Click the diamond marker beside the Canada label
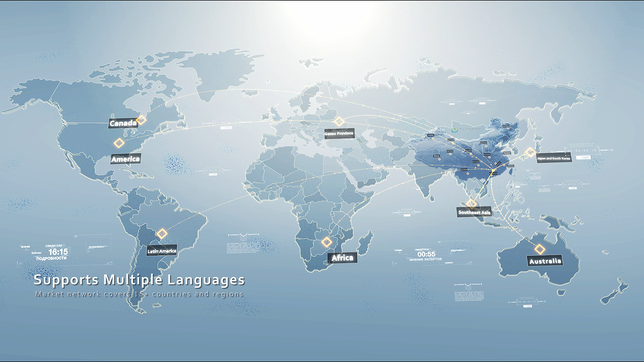 (x=142, y=120)
